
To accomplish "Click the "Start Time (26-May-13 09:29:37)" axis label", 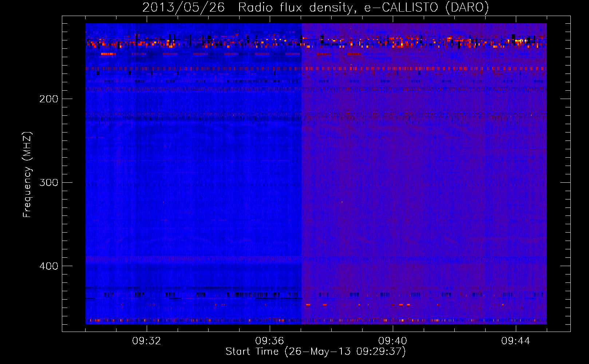I will (316, 352).
